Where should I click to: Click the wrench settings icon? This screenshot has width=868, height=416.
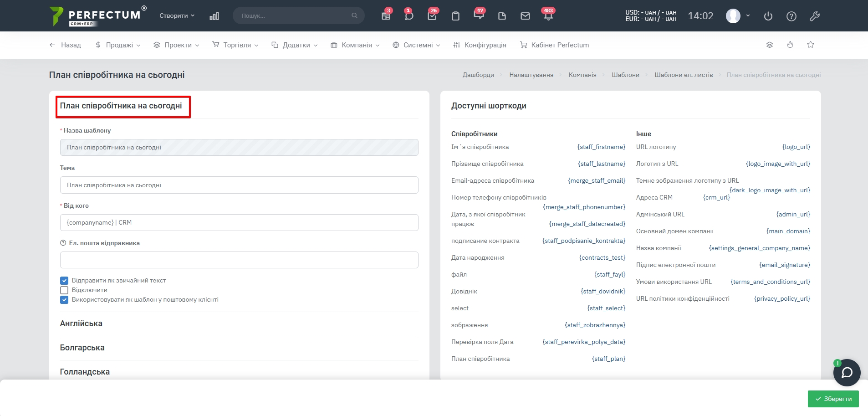[815, 16]
